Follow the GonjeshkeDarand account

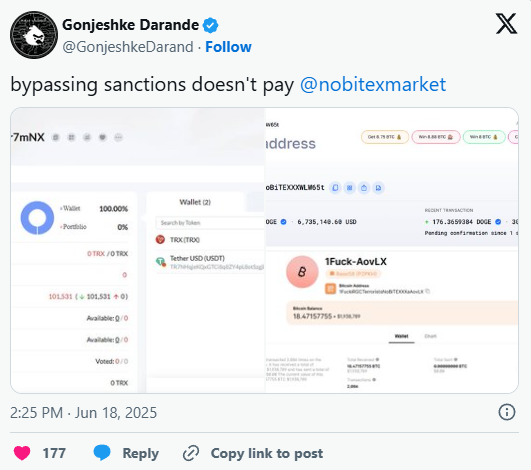[228, 47]
